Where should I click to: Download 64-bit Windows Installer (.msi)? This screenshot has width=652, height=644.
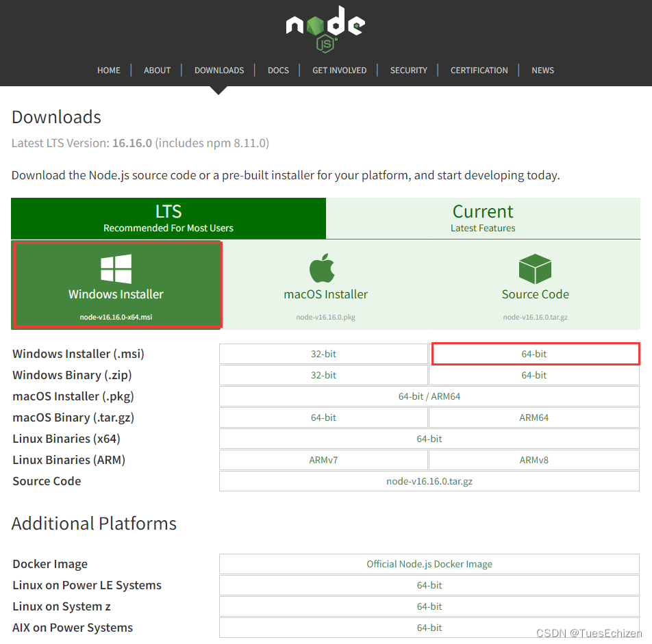tap(534, 354)
